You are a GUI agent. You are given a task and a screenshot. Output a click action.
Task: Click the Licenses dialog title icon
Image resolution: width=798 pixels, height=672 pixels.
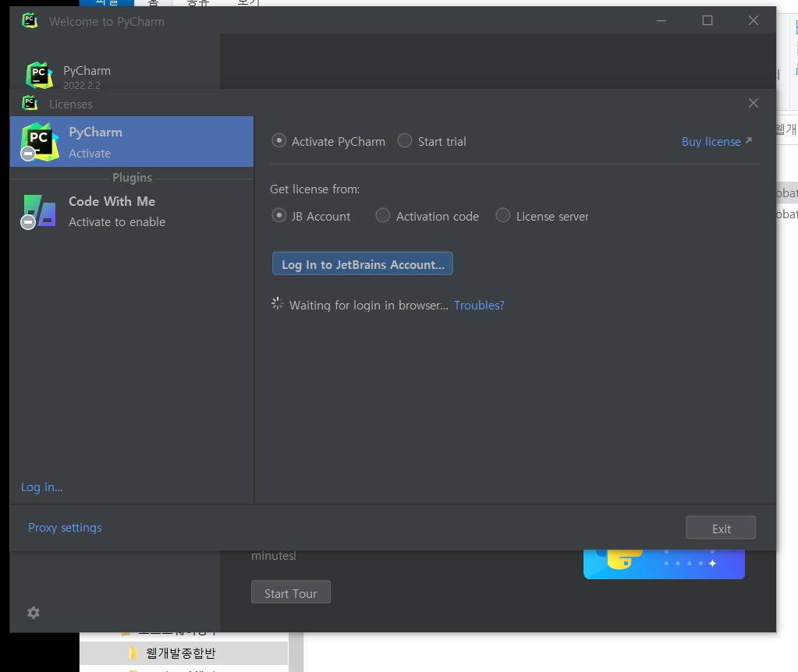click(x=30, y=103)
